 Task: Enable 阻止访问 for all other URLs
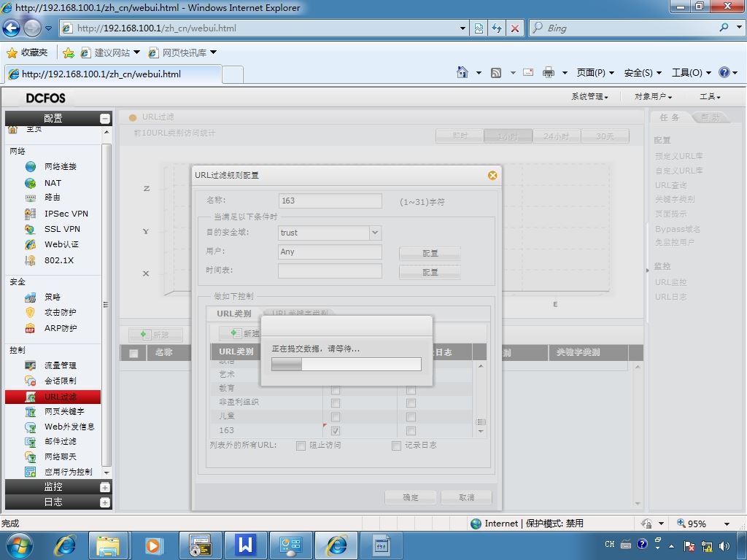(301, 446)
